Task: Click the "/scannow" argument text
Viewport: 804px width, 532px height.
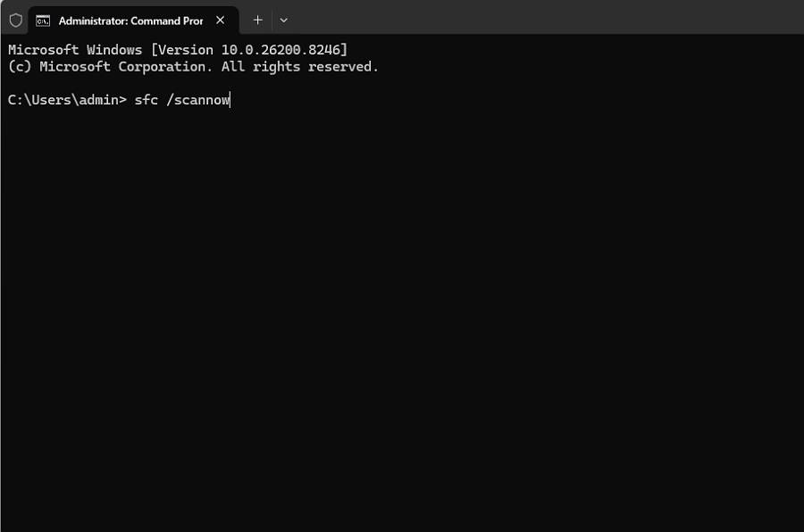Action: [x=197, y=100]
